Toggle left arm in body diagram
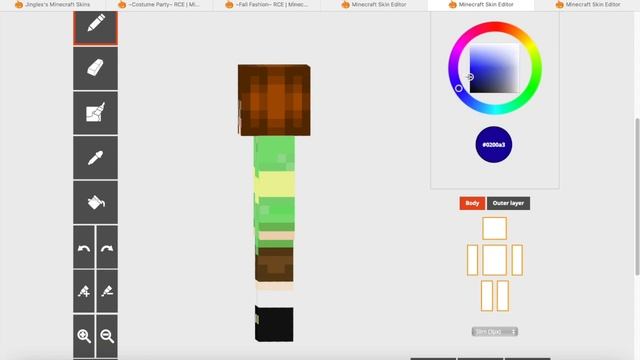640x360 pixels. [472, 260]
